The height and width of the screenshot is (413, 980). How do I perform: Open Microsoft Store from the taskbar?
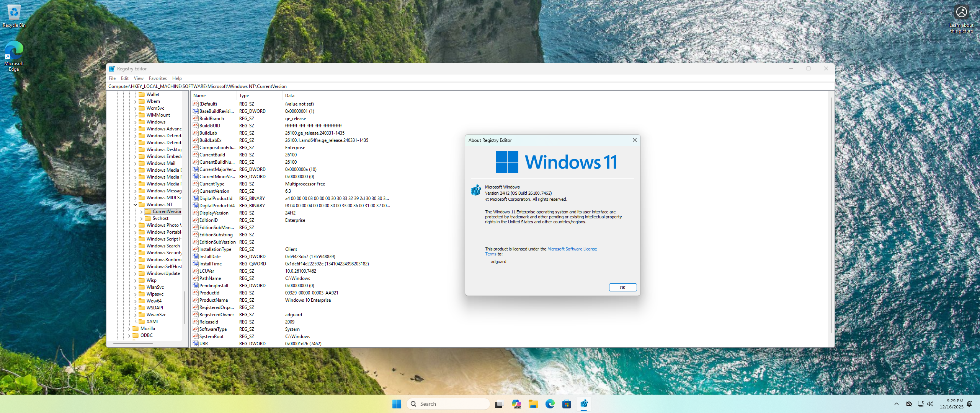click(x=567, y=404)
